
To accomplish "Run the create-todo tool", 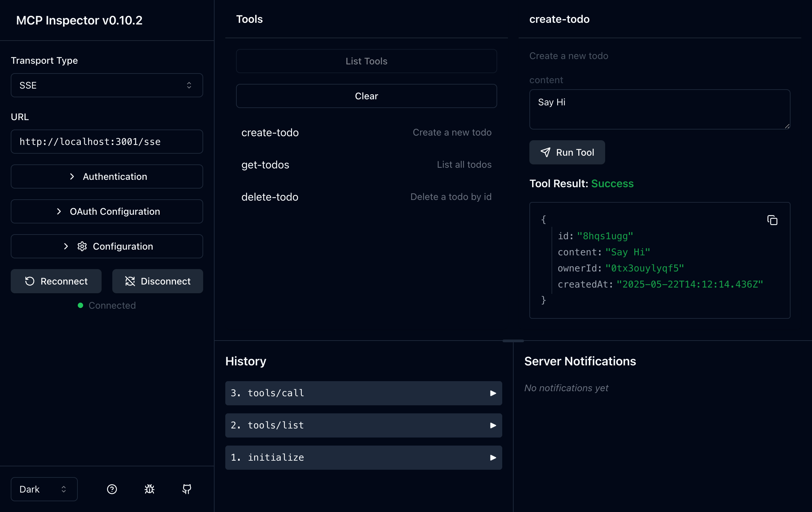I will click(x=567, y=152).
